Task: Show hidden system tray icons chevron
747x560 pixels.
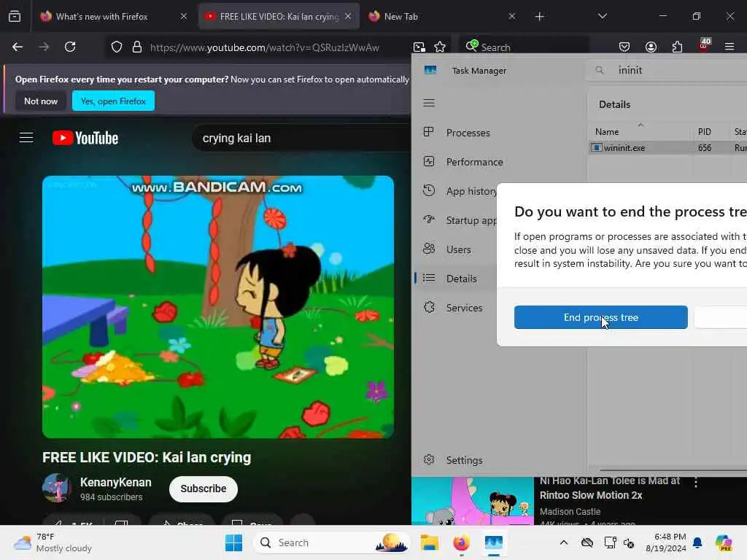Action: click(x=564, y=542)
